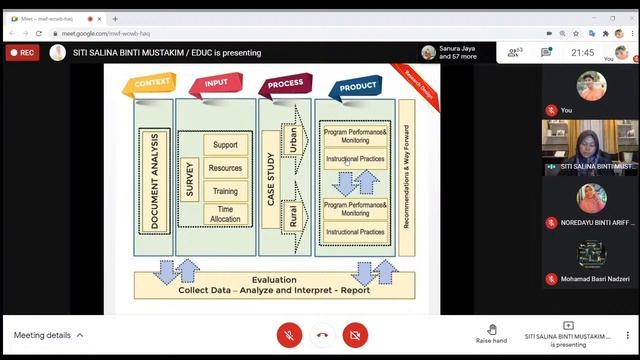Click the Sanura Jaya and 57 more label
The image size is (640, 360).
[x=458, y=52]
